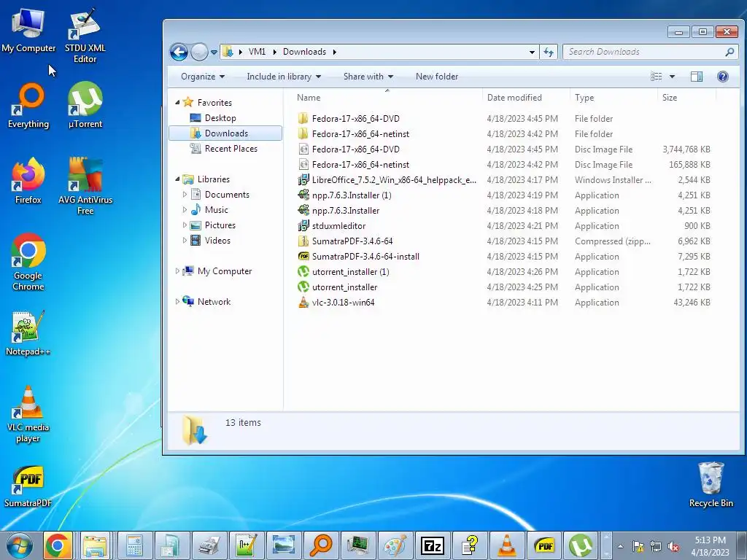Image resolution: width=747 pixels, height=560 pixels.
Task: Select vlc-3.0.18-win64 file
Action: tap(504, 303)
